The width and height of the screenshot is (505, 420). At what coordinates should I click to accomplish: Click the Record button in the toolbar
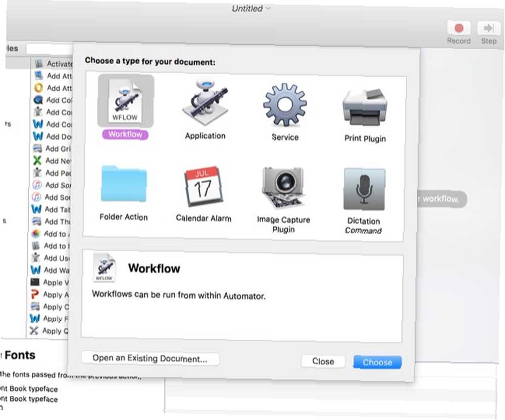tap(459, 32)
